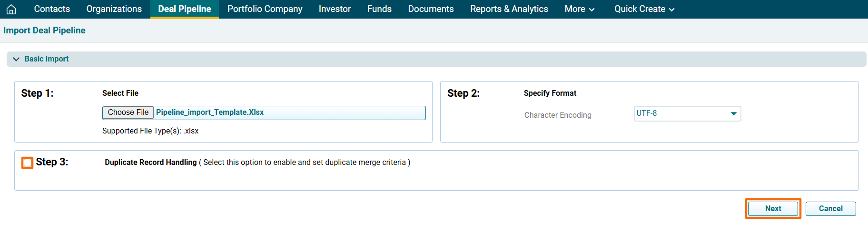Click the Home icon in navigation bar
The width and height of the screenshot is (868, 225).
(11, 9)
